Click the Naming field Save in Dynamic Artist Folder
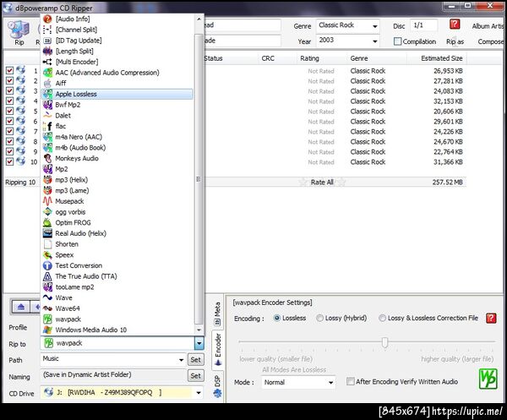Viewport: 507px width, 420px height. click(x=113, y=375)
